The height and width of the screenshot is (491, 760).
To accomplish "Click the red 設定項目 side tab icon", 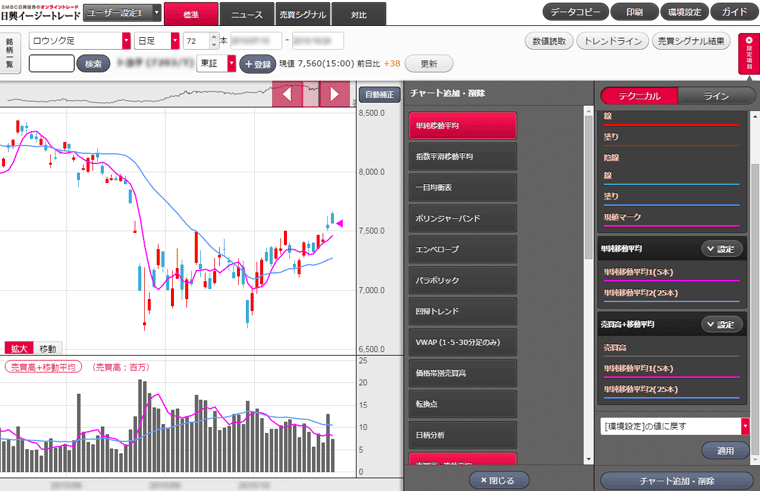I will coord(748,54).
